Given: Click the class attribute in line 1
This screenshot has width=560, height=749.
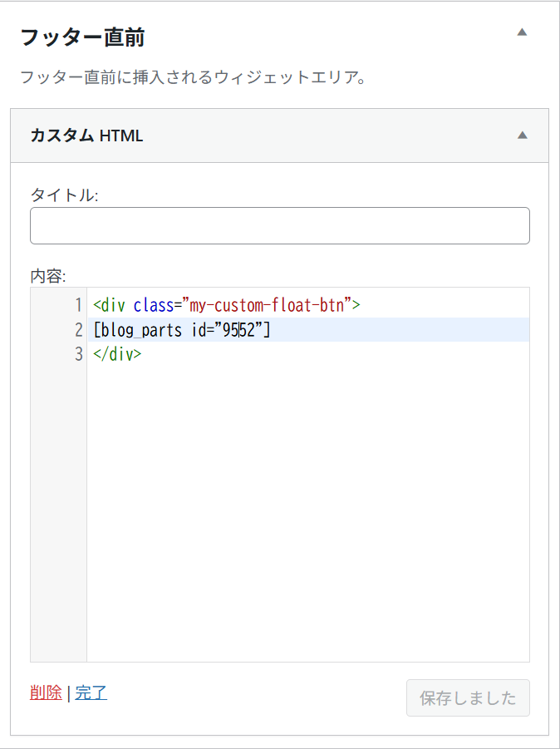Looking at the screenshot, I should coord(153,305).
